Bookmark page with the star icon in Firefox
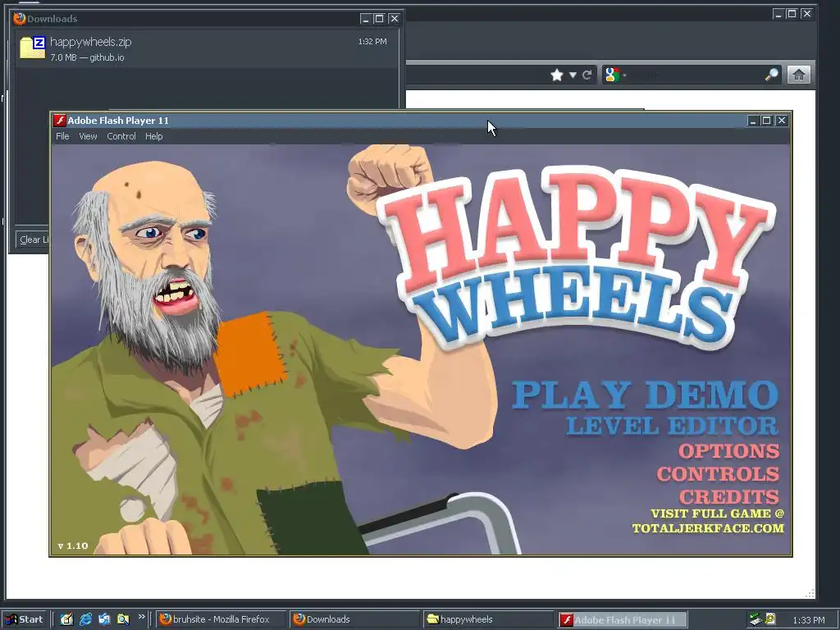Image resolution: width=840 pixels, height=630 pixels. pos(557,75)
